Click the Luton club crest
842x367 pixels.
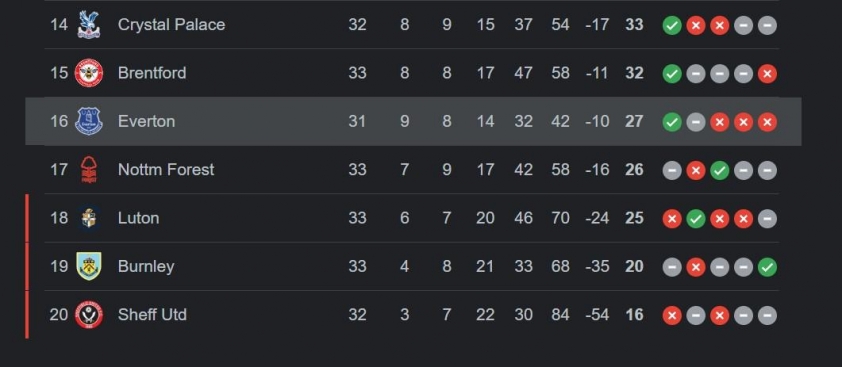(89, 218)
